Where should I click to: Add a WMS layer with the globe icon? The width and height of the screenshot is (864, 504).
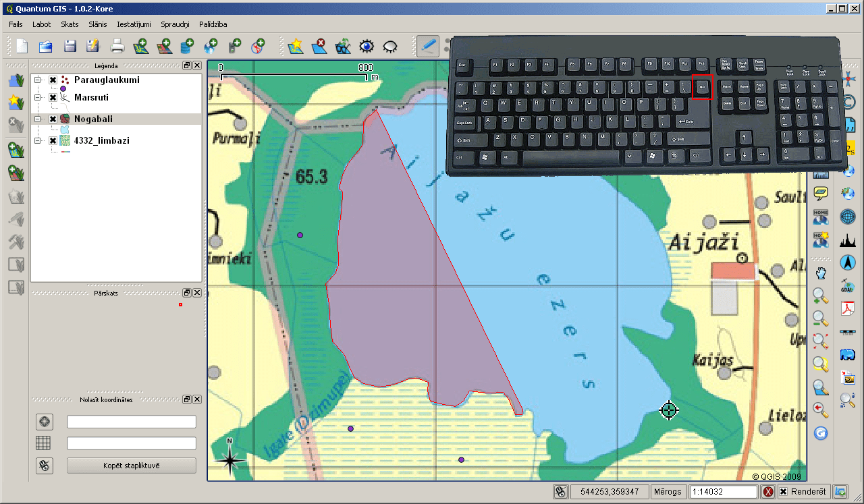tap(211, 46)
